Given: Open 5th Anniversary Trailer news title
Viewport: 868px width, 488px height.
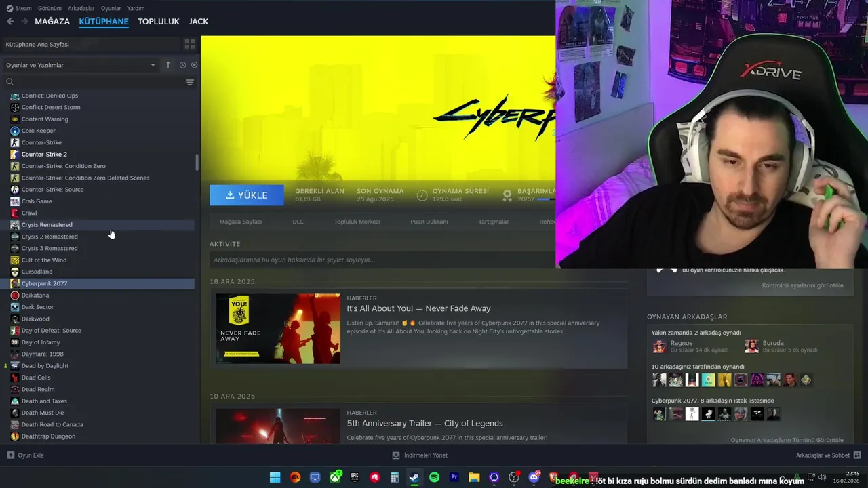Looking at the screenshot, I should 425,424.
